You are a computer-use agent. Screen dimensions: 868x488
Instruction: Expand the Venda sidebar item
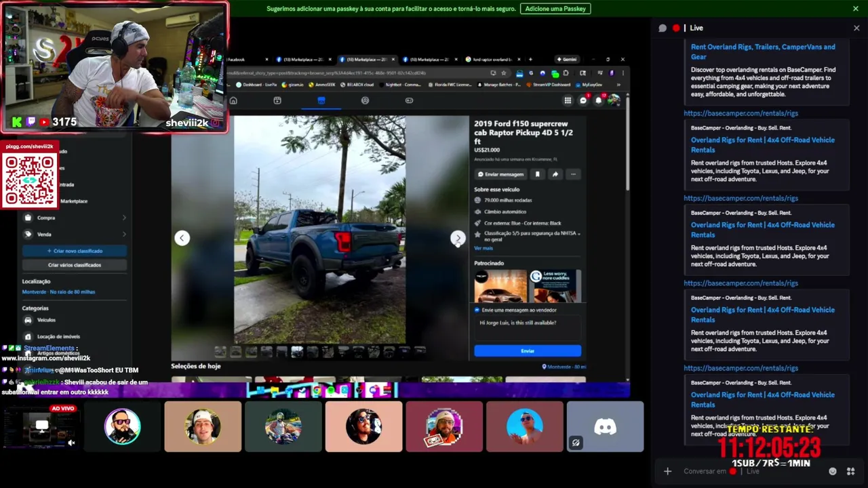coord(75,235)
